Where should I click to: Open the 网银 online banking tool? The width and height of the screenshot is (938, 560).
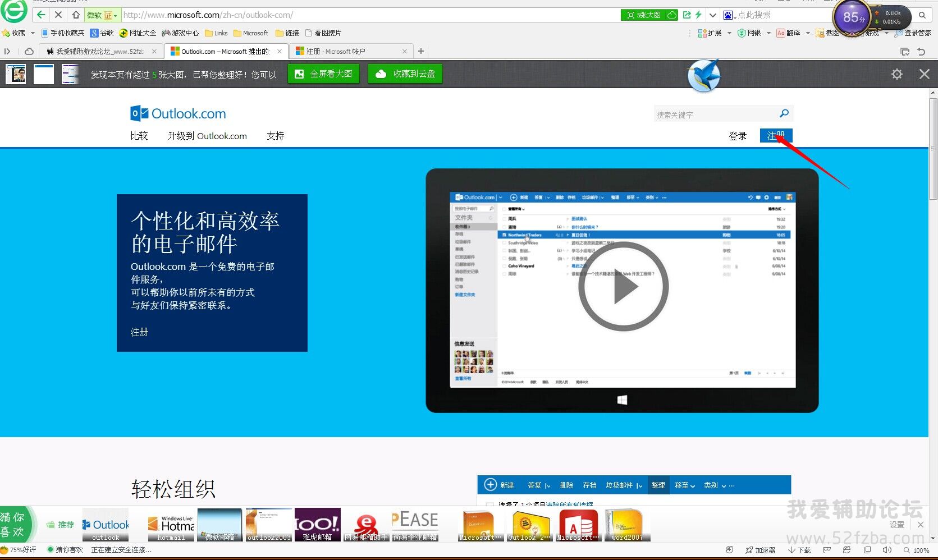pos(749,33)
